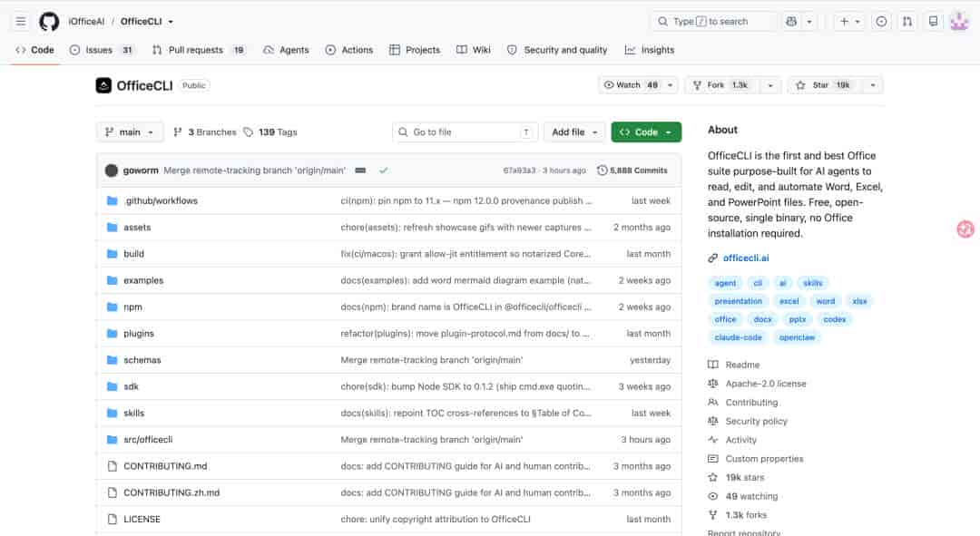Expand the commit message ellipsis button

pos(360,171)
